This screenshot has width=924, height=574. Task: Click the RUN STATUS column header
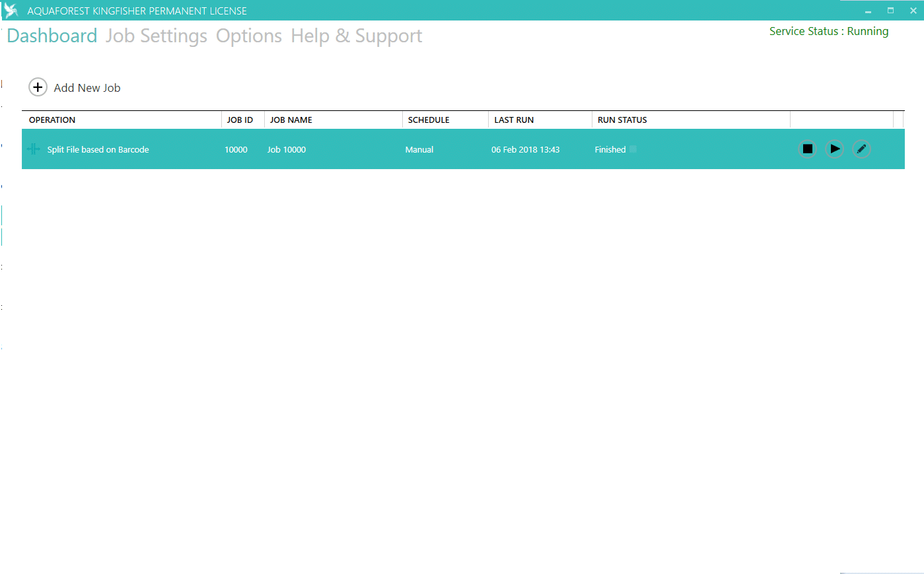pos(622,120)
